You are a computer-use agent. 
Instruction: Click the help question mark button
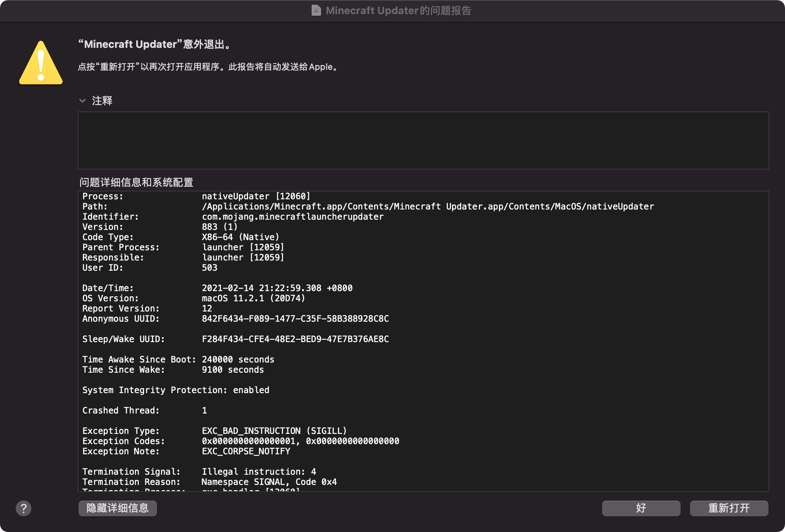point(24,508)
